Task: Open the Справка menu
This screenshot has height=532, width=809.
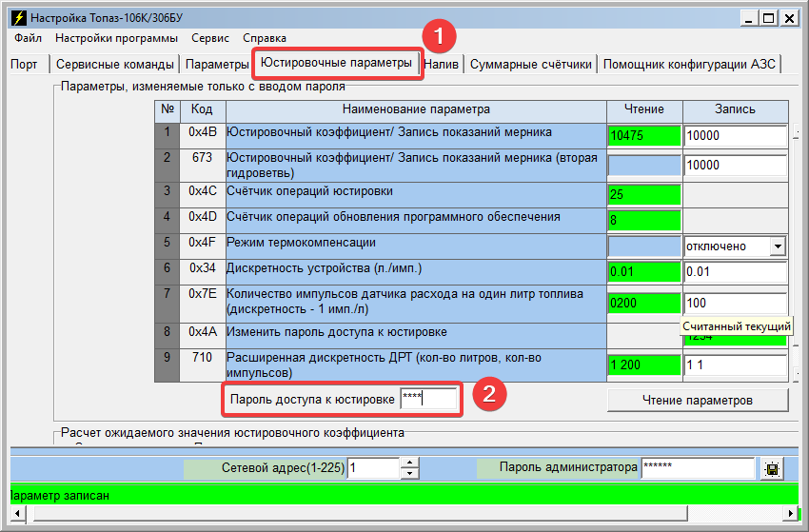Action: pyautogui.click(x=265, y=38)
